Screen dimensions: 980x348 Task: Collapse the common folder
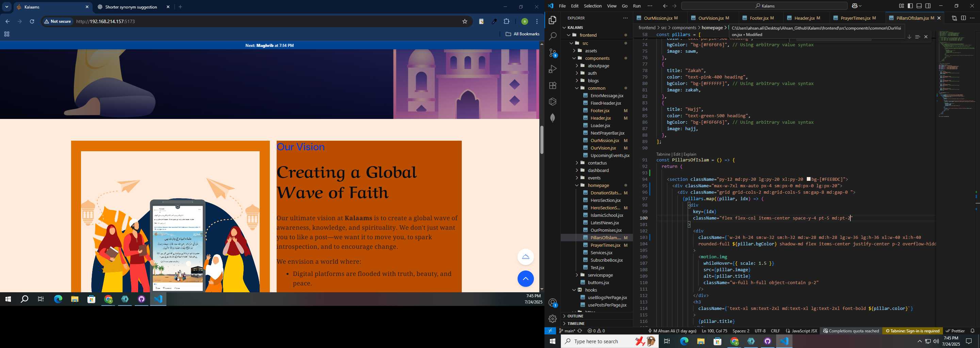pos(596,88)
